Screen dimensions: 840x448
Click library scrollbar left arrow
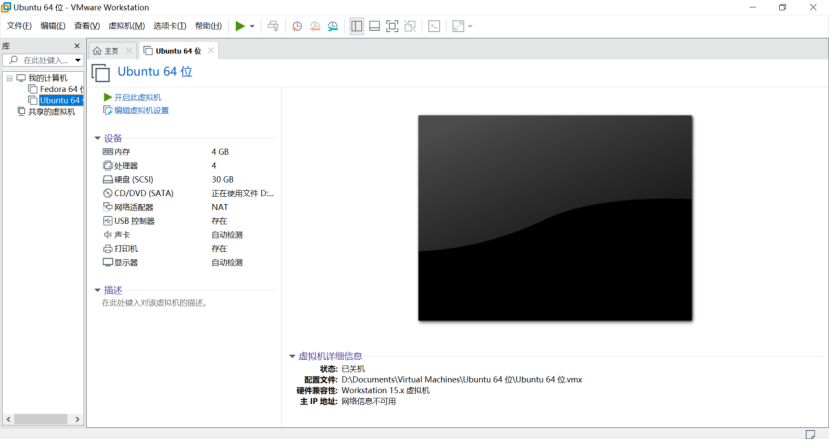click(x=8, y=420)
